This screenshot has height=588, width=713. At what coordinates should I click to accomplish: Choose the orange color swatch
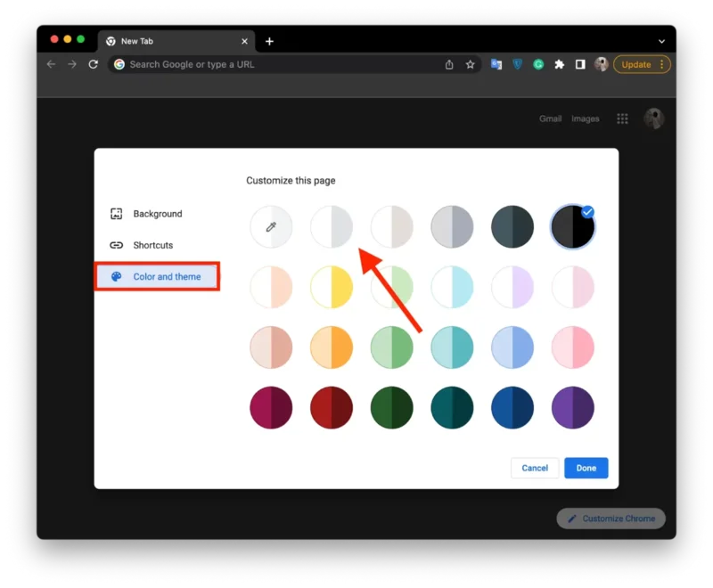pos(332,347)
